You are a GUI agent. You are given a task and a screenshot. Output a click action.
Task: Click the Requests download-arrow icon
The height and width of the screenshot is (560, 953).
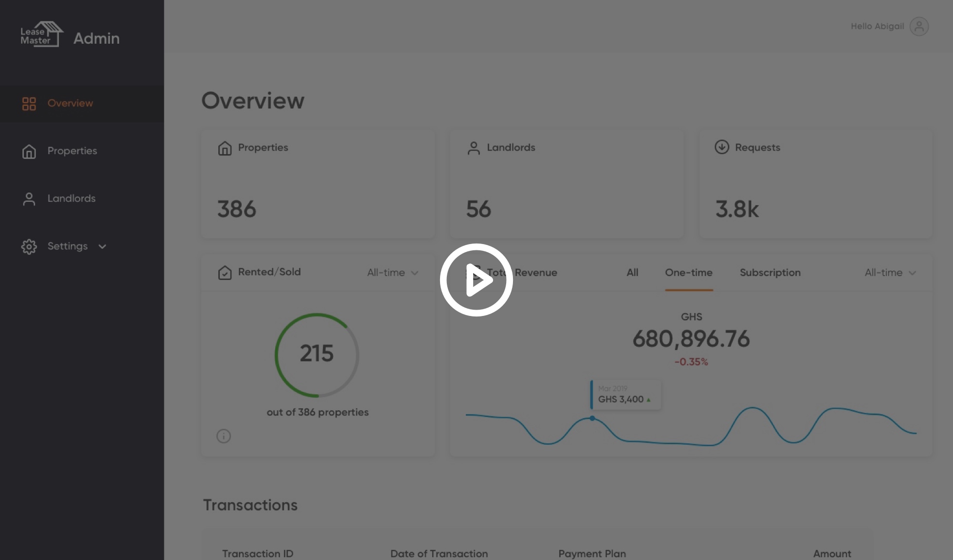coord(722,147)
